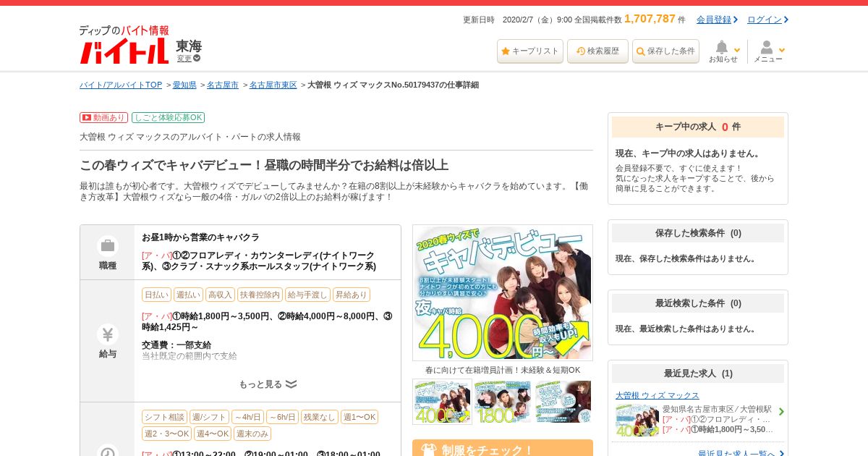Viewport: 868px width, 456px height.
Task: Click the 高収入 tag
Action: 220,295
